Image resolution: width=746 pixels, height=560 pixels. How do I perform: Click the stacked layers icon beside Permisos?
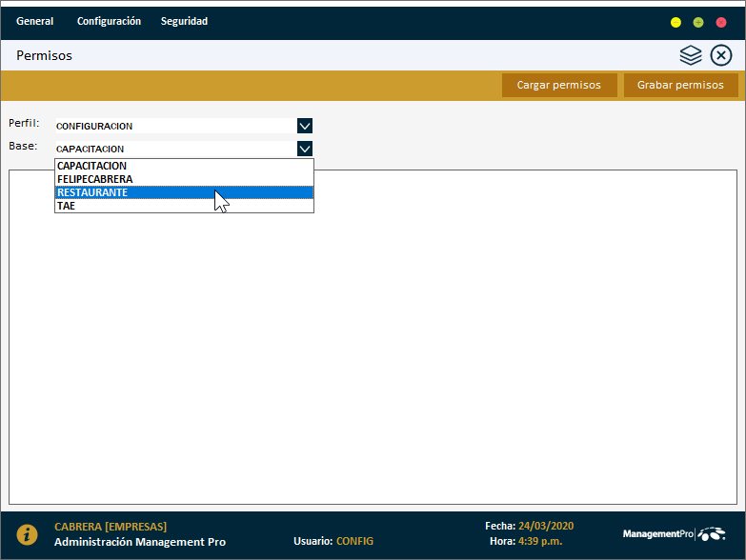691,55
